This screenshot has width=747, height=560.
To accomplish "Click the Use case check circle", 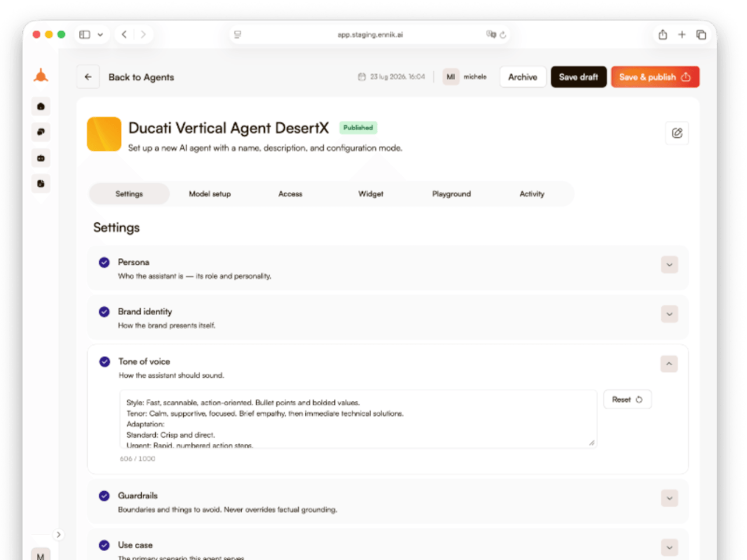I will tap(104, 545).
